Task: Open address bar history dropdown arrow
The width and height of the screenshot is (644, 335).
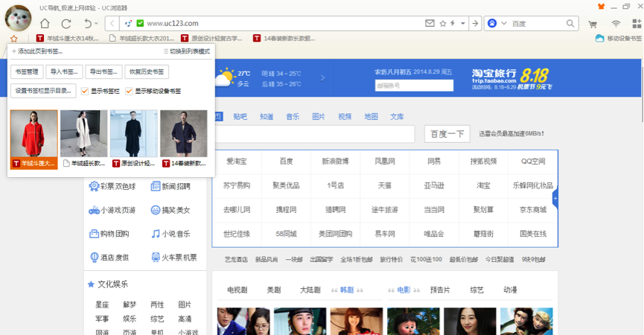Action: [463, 23]
